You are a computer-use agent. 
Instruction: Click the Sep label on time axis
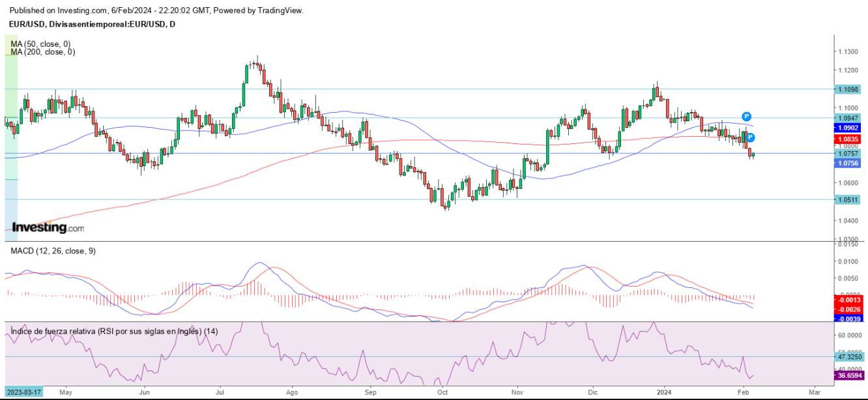tap(371, 393)
